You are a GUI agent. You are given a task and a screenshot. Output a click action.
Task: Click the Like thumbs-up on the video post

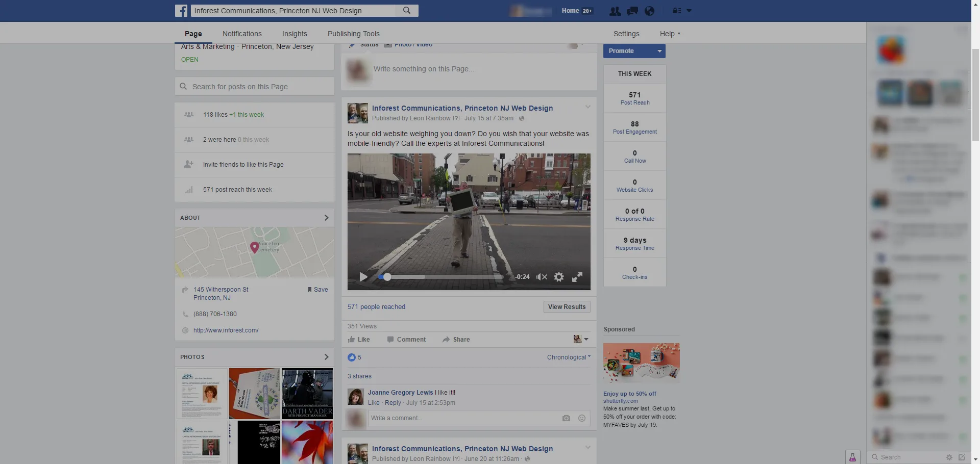click(x=359, y=340)
